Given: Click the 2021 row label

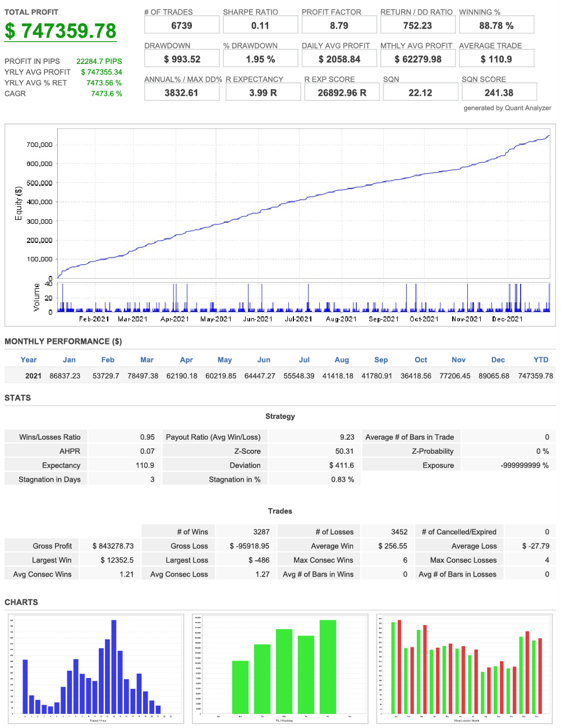Looking at the screenshot, I should coord(33,376).
